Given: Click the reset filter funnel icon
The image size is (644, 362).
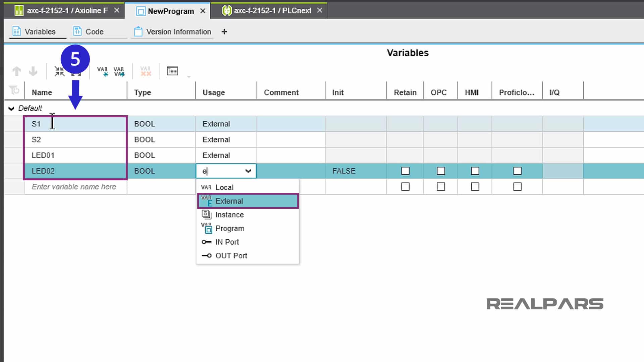Looking at the screenshot, I should tap(14, 90).
